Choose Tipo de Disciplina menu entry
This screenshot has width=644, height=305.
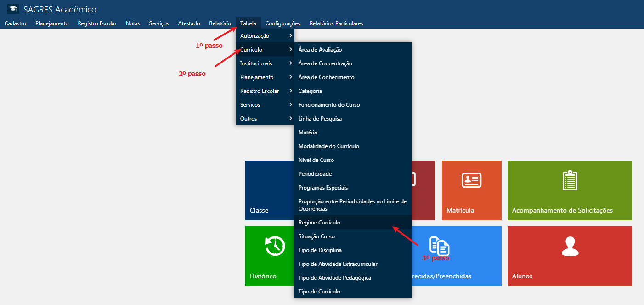320,250
